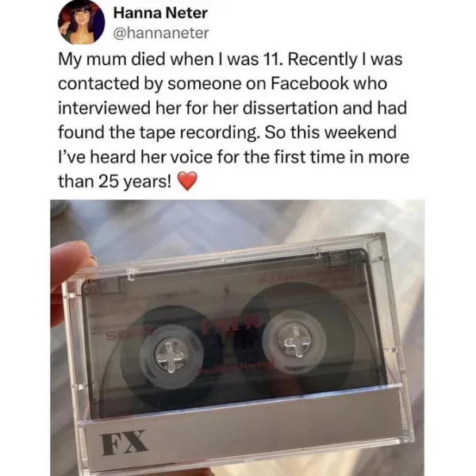Click the red Normal text below reels

pos(236,366)
